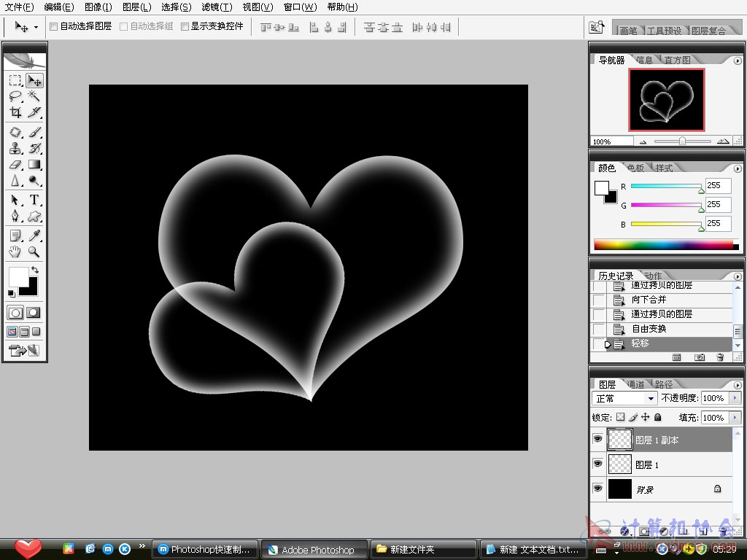This screenshot has height=560, width=747.
Task: Hide the 图层 1 layer
Action: click(x=598, y=464)
